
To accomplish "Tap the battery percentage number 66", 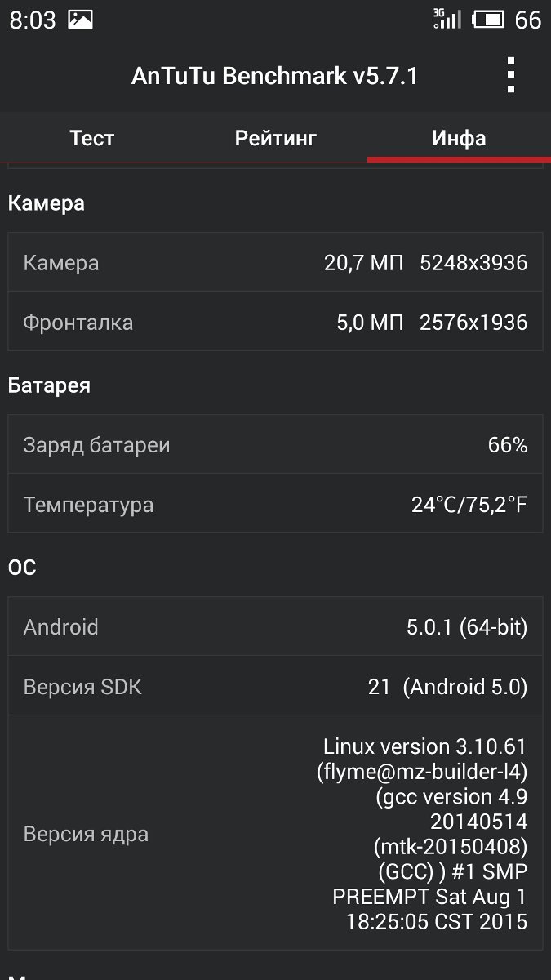I will [x=528, y=20].
